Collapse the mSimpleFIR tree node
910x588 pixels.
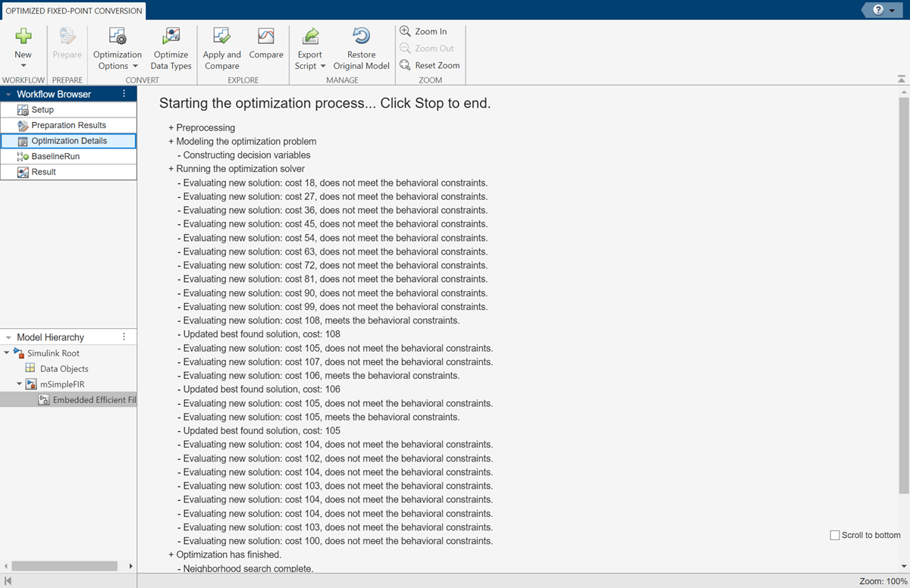coord(20,384)
